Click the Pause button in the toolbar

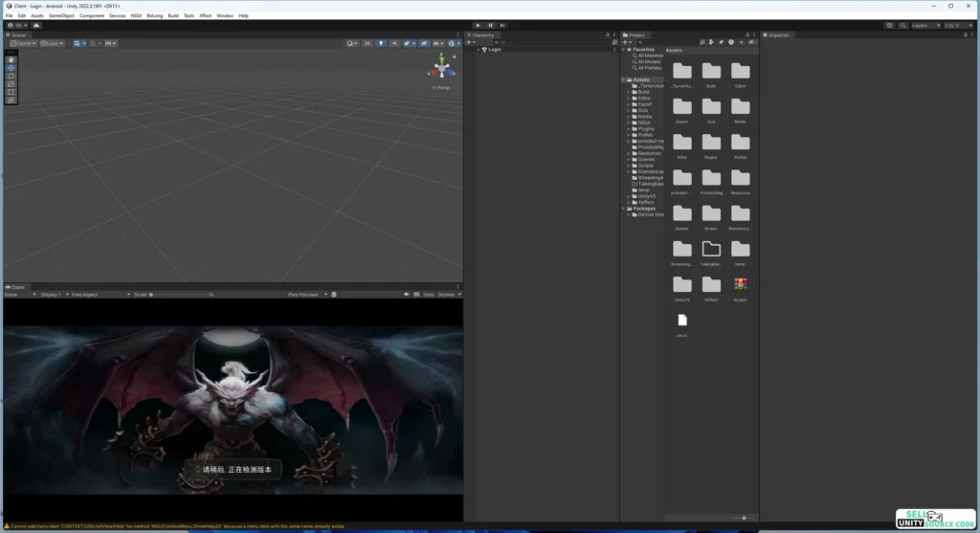coord(490,25)
